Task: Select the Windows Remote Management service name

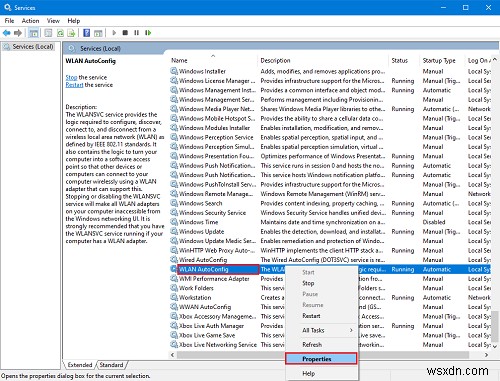Action: pos(216,194)
